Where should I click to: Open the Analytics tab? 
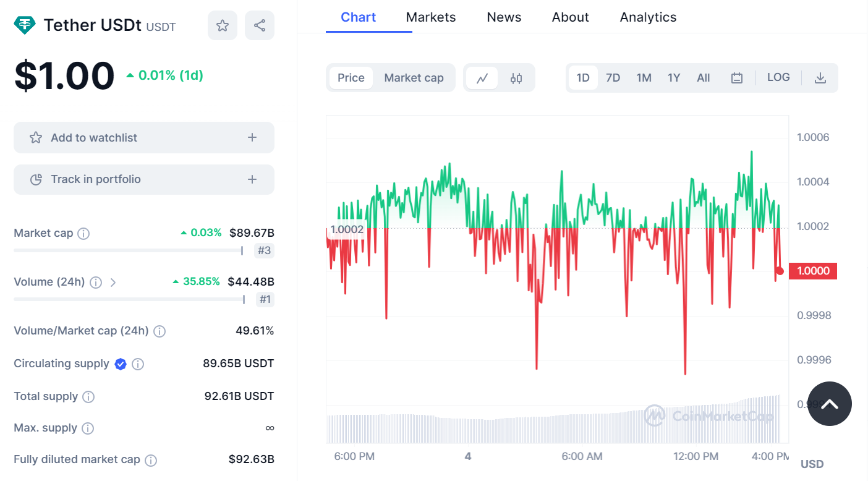pyautogui.click(x=649, y=17)
